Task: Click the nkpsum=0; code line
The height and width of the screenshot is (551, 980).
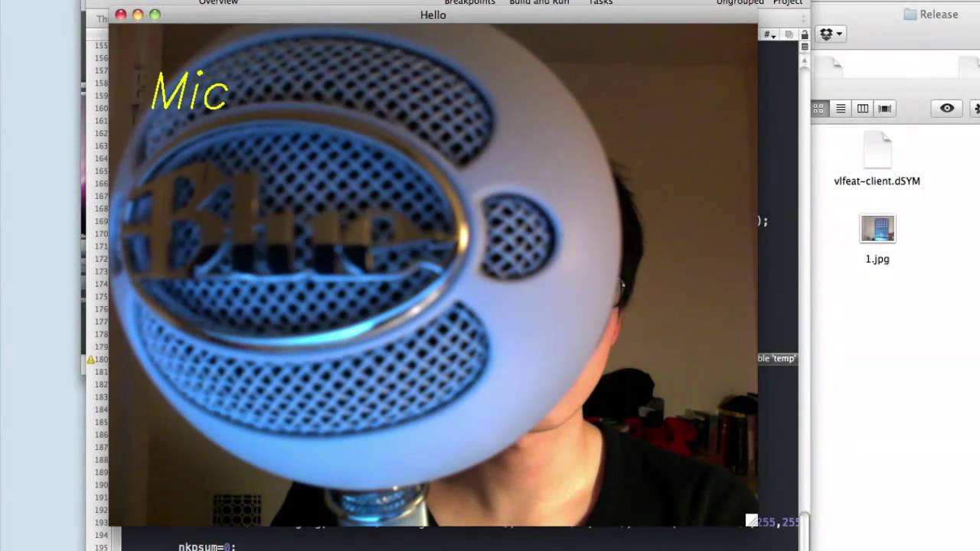Action: tap(207, 546)
